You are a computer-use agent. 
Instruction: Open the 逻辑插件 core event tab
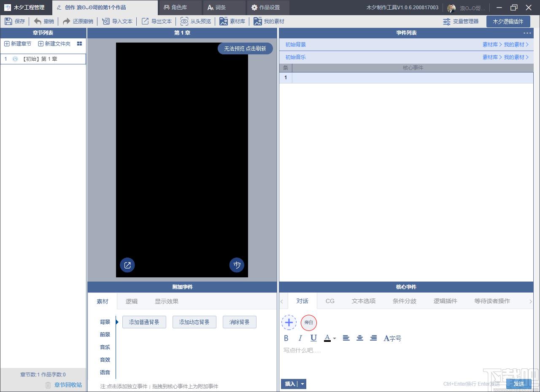445,301
